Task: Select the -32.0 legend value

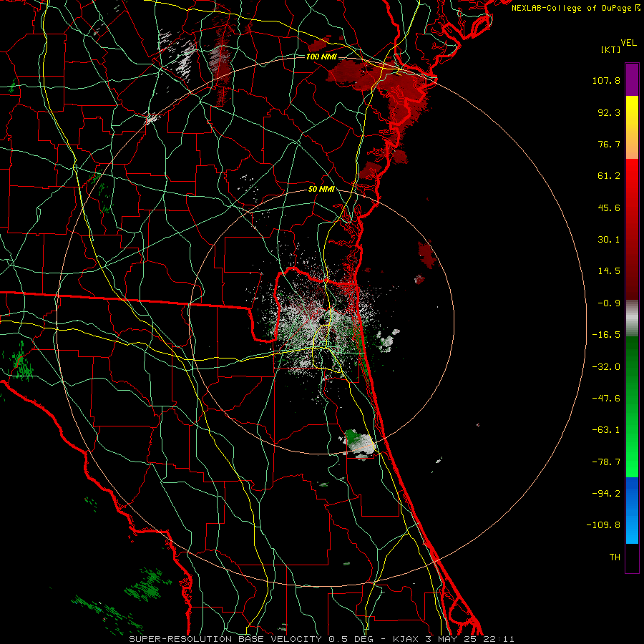Action: click(606, 367)
